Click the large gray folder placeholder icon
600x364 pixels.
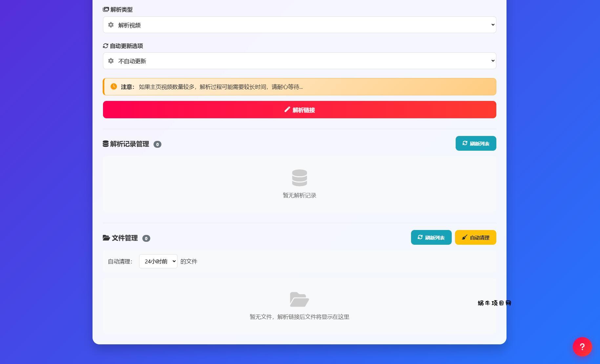[299, 299]
